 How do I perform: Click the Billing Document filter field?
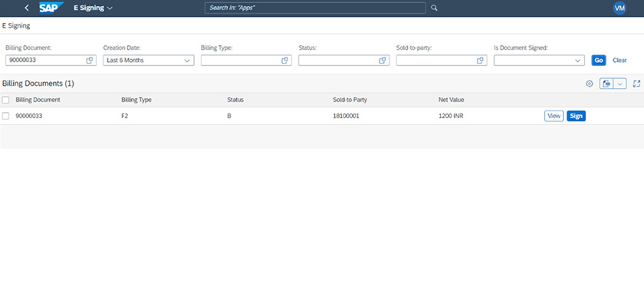(51, 61)
